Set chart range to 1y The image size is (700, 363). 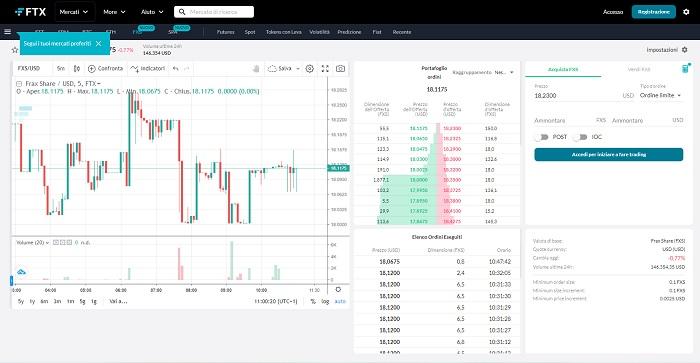pos(32,301)
